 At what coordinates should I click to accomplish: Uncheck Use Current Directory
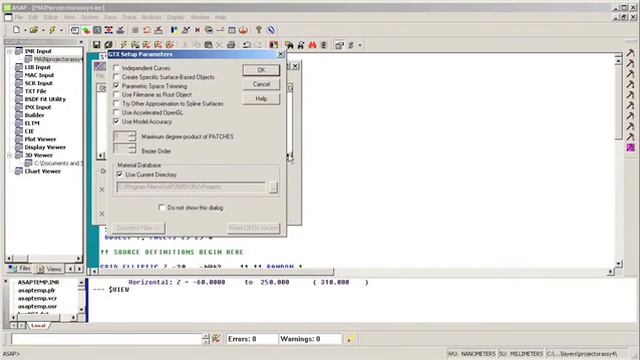point(120,174)
